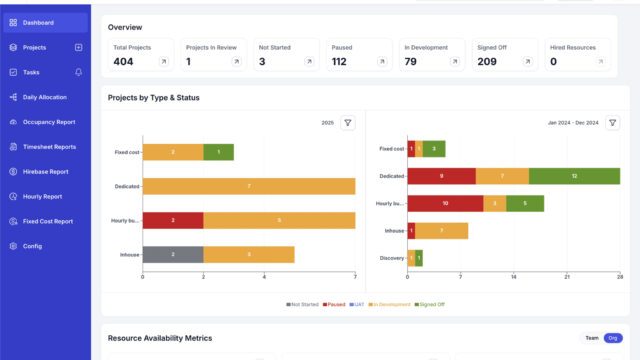Click the 2024 Dedicated green segment labeled 12
640x360 pixels.
(575, 176)
